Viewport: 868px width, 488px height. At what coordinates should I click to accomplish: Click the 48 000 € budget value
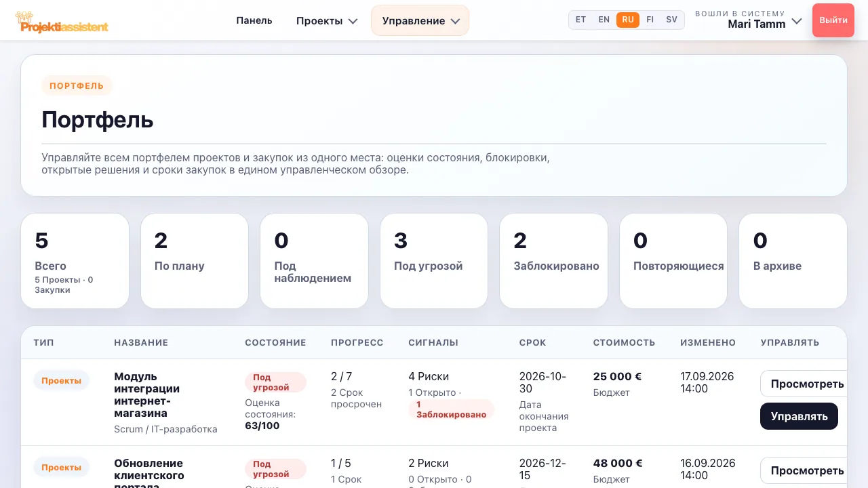point(618,463)
